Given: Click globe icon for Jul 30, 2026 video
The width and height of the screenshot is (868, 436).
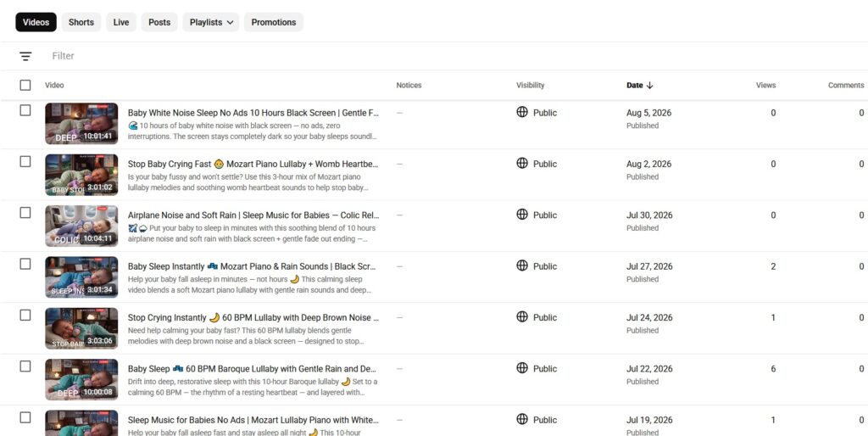Looking at the screenshot, I should click(x=522, y=215).
